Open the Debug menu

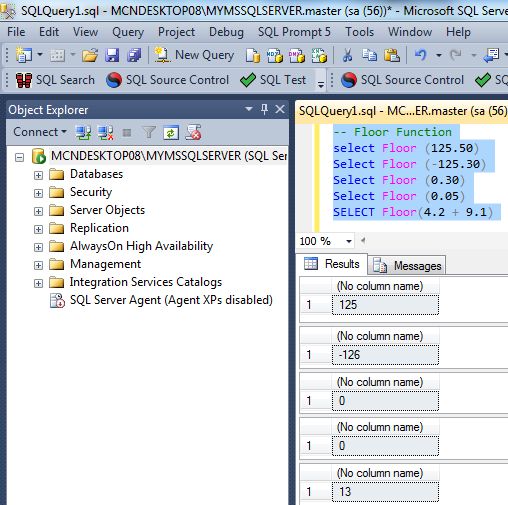[226, 32]
